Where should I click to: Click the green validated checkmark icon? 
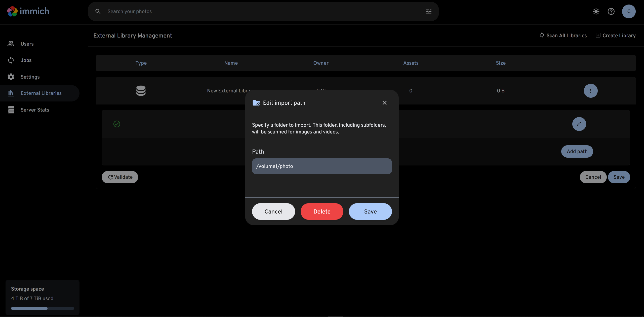pyautogui.click(x=117, y=124)
